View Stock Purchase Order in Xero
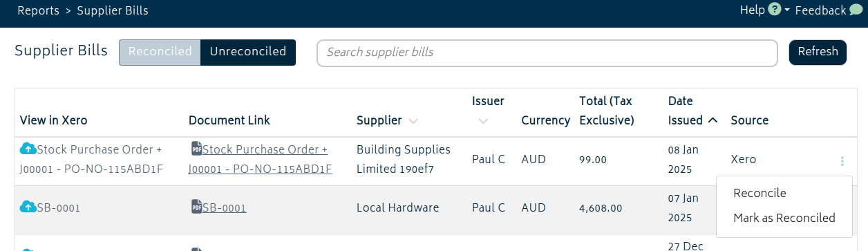The height and width of the screenshot is (251, 868). [91, 159]
